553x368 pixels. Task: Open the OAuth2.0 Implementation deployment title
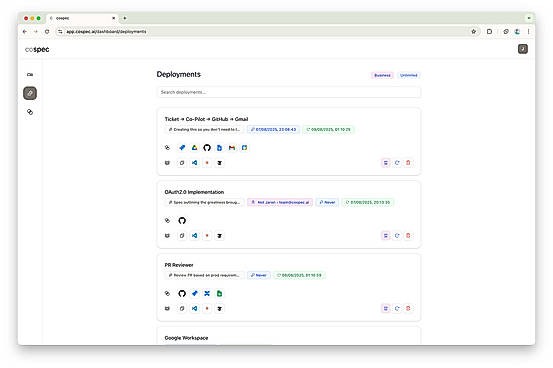click(194, 192)
